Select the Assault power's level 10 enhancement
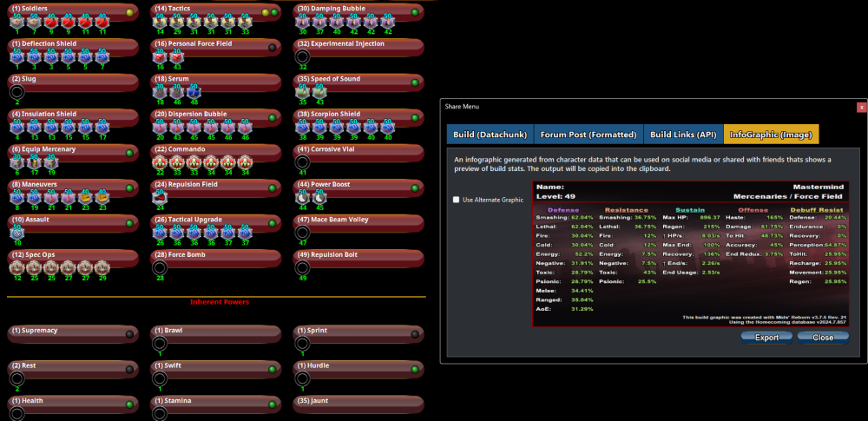Image resolution: width=868 pixels, height=421 pixels. [x=16, y=233]
